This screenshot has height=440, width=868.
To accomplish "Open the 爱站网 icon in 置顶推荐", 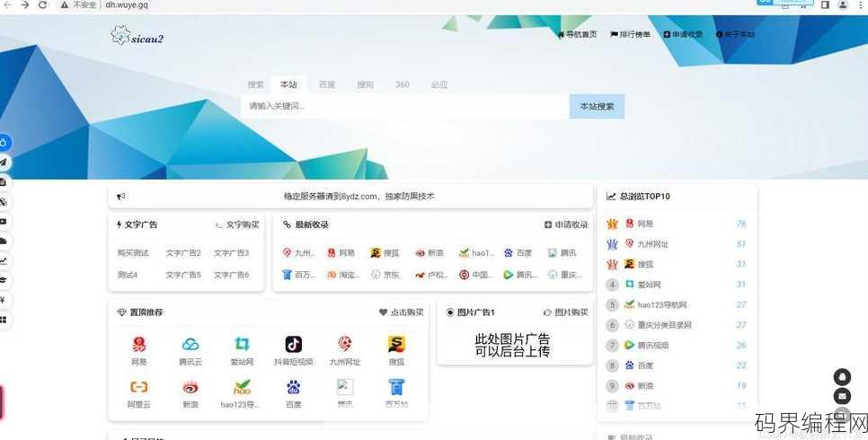I will (x=242, y=344).
